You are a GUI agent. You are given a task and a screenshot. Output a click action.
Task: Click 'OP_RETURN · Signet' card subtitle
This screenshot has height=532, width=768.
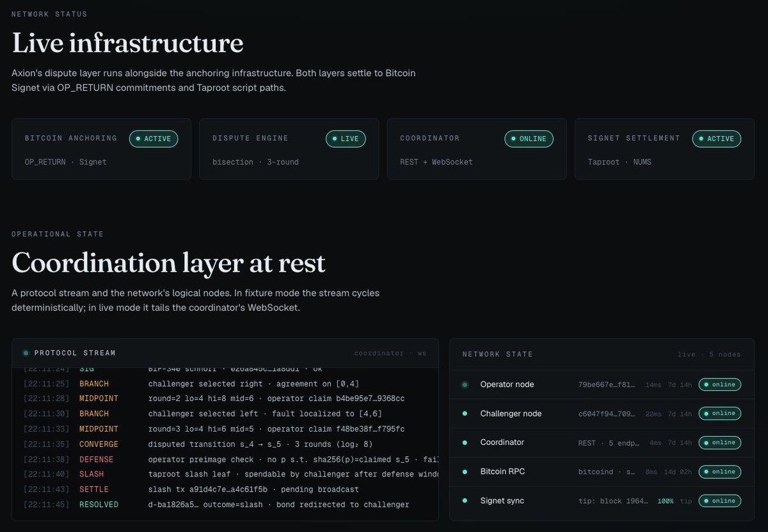pyautogui.click(x=65, y=162)
